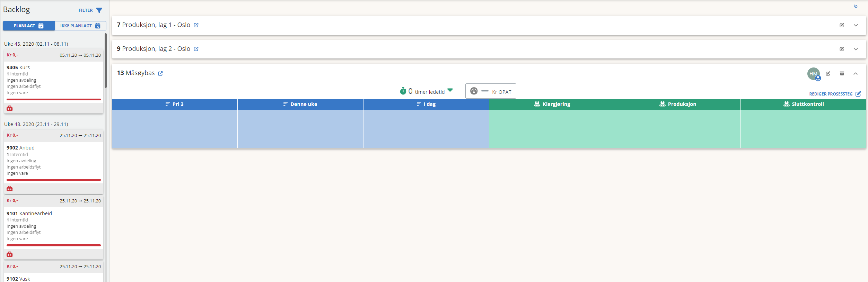
Task: Click the archive icon on Måsøybas
Action: coord(842,73)
